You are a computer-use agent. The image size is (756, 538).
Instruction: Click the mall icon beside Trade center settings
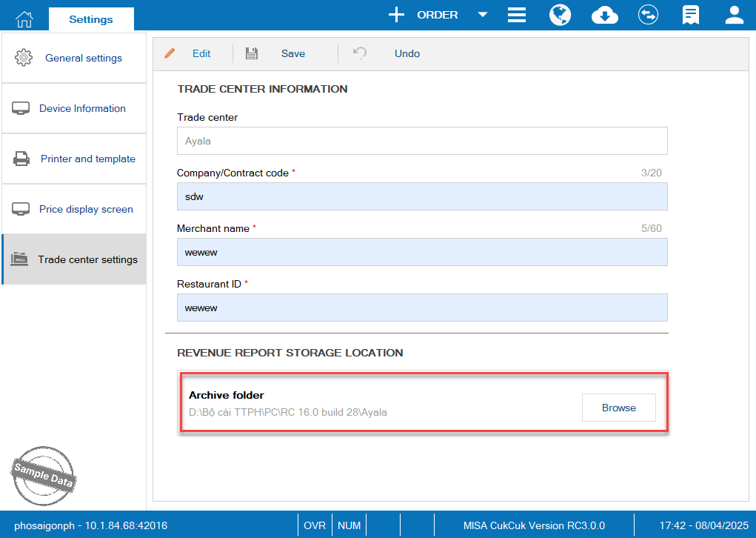pos(19,259)
